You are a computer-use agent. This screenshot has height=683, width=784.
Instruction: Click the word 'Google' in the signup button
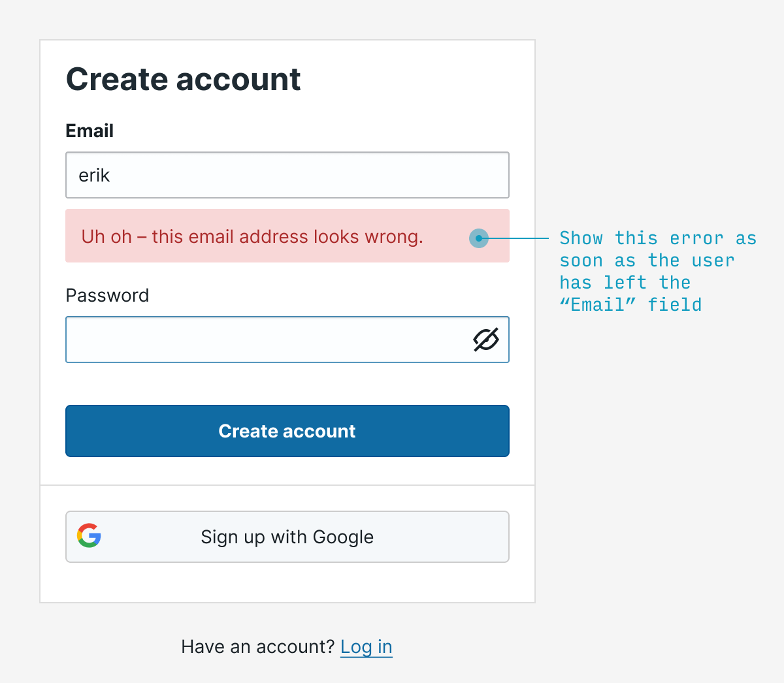(x=343, y=537)
